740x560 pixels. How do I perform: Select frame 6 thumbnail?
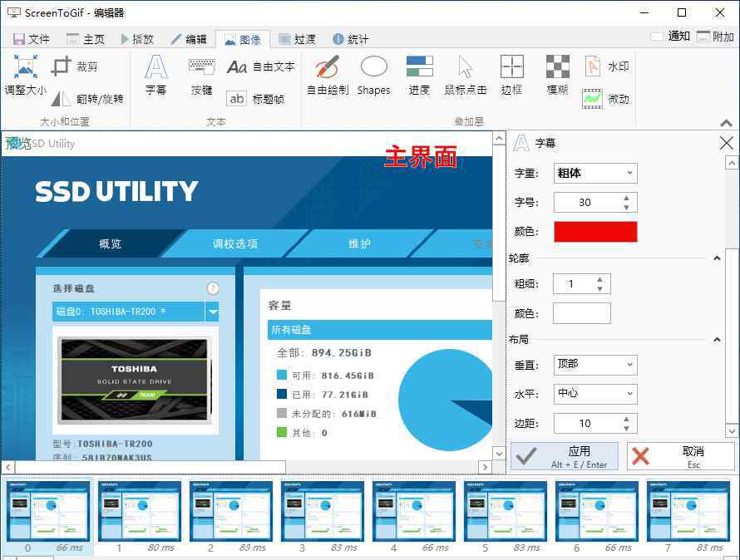[x=598, y=517]
